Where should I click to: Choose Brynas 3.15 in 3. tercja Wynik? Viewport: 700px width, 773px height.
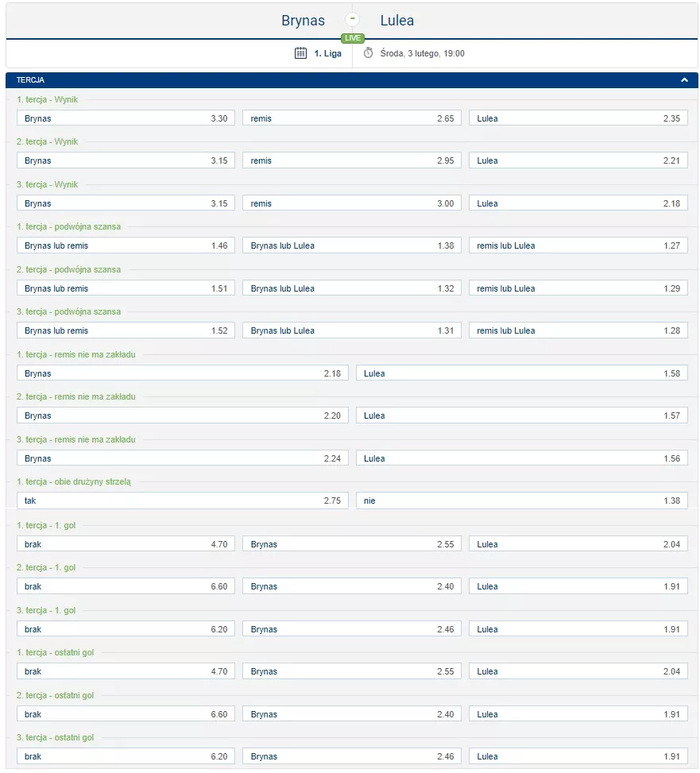(126, 203)
